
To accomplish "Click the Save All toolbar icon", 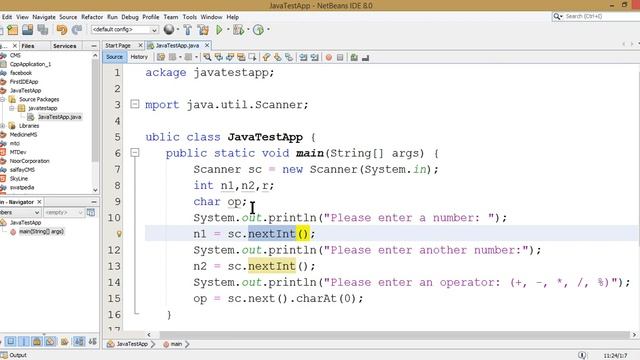I will click(42, 30).
